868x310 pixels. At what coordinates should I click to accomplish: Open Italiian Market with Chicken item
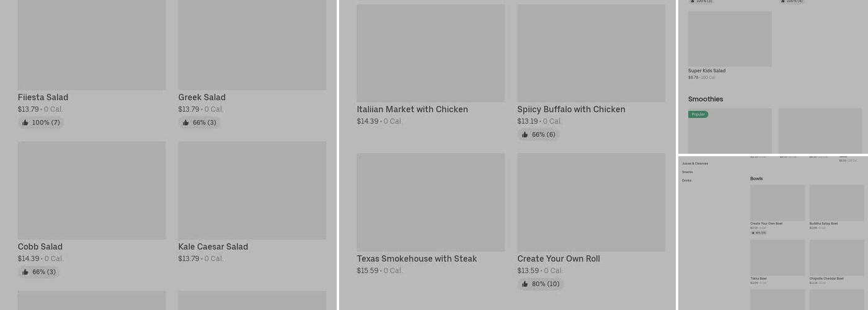412,110
